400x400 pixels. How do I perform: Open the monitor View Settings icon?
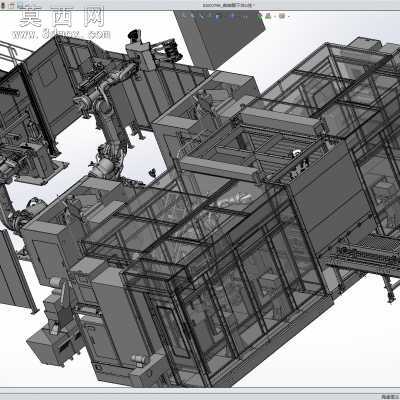[x=282, y=16]
